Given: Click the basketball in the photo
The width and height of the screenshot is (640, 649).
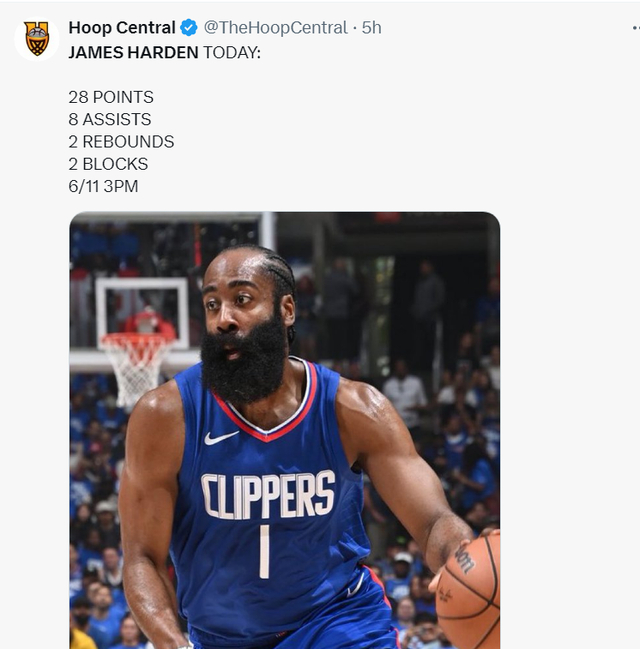Looking at the screenshot, I should pyautogui.click(x=470, y=592).
